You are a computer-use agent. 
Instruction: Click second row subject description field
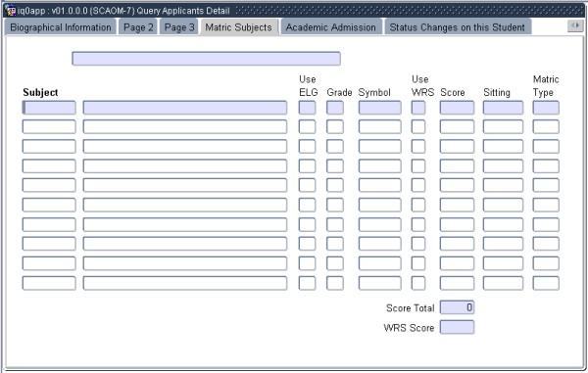[x=185, y=126]
